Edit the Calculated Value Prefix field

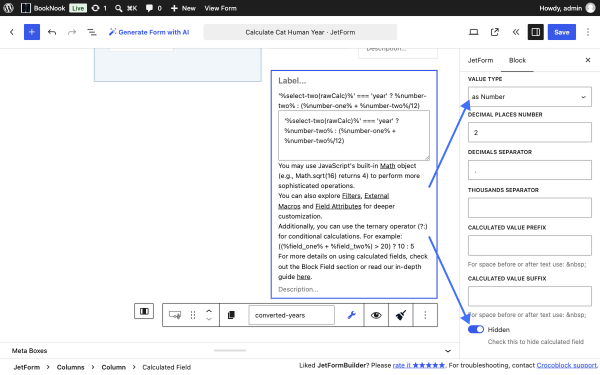[530, 245]
